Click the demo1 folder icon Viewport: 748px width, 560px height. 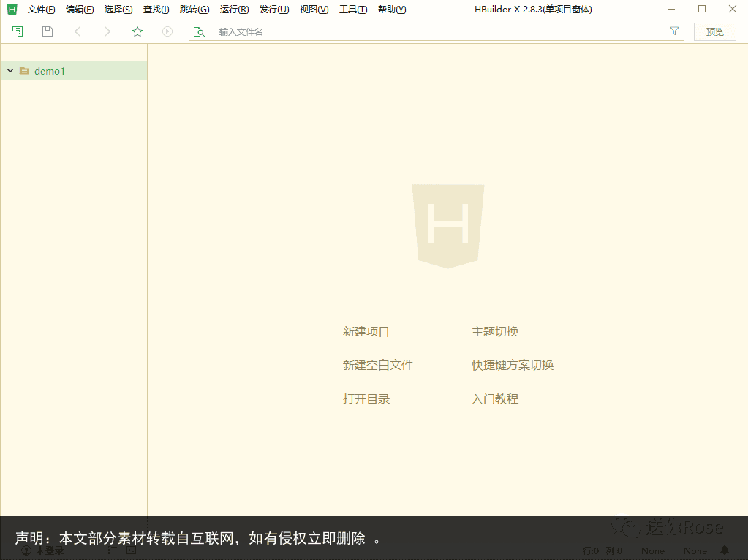(x=24, y=71)
